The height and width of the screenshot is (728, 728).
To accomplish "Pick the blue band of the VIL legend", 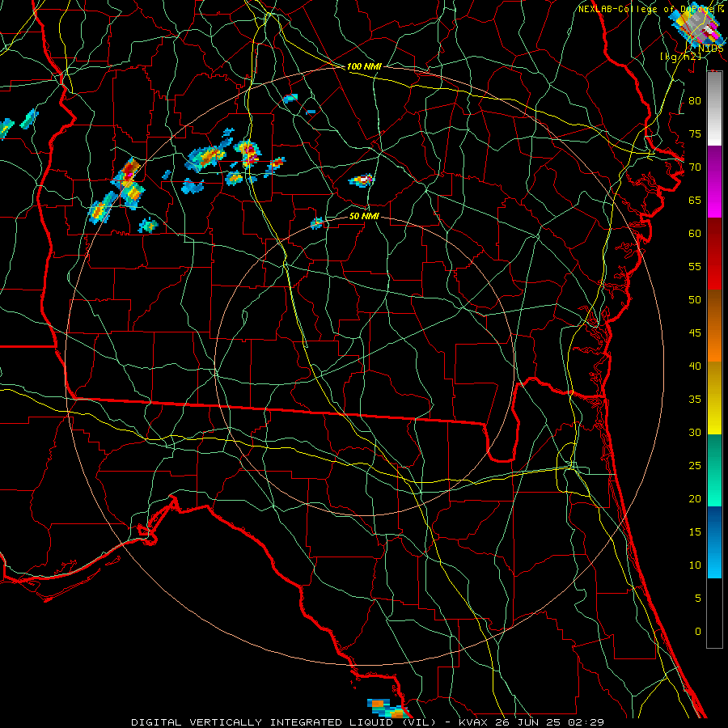I will point(714,542).
